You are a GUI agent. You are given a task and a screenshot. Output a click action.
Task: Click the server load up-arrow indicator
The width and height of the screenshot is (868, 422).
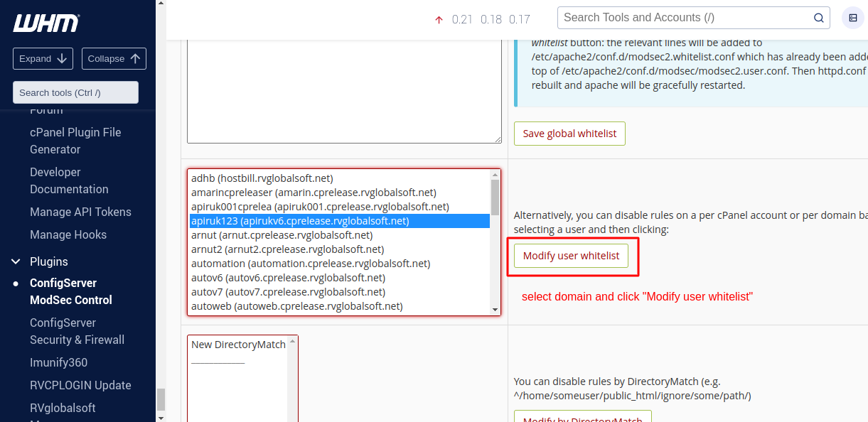[x=439, y=19]
